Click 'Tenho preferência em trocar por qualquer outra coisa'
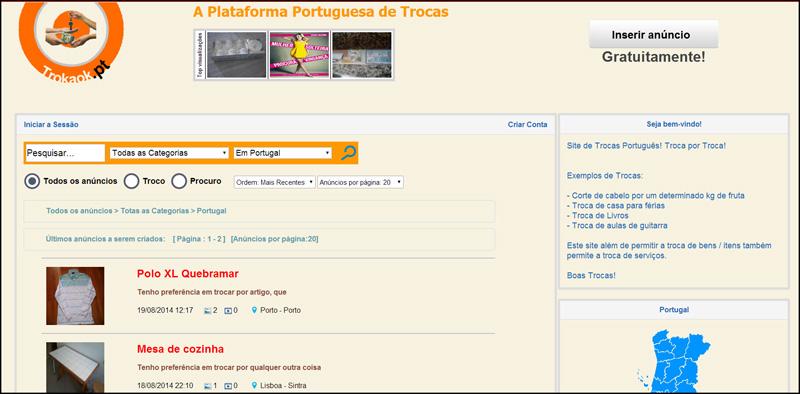 (x=229, y=367)
